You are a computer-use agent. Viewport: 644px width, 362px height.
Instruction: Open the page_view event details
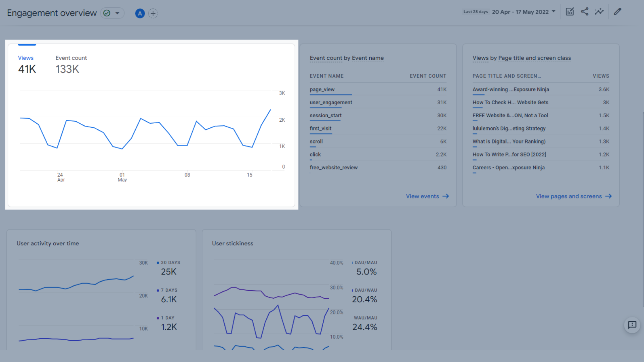click(322, 89)
